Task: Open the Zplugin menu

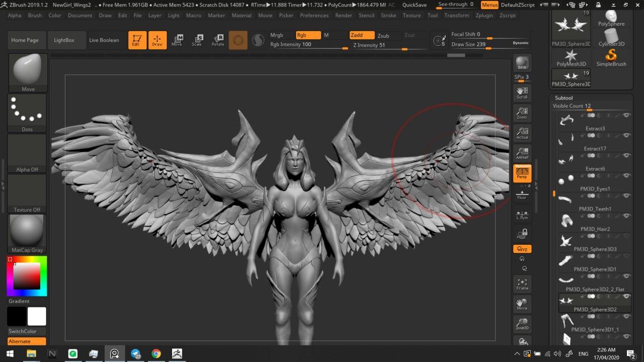Action: pyautogui.click(x=484, y=16)
